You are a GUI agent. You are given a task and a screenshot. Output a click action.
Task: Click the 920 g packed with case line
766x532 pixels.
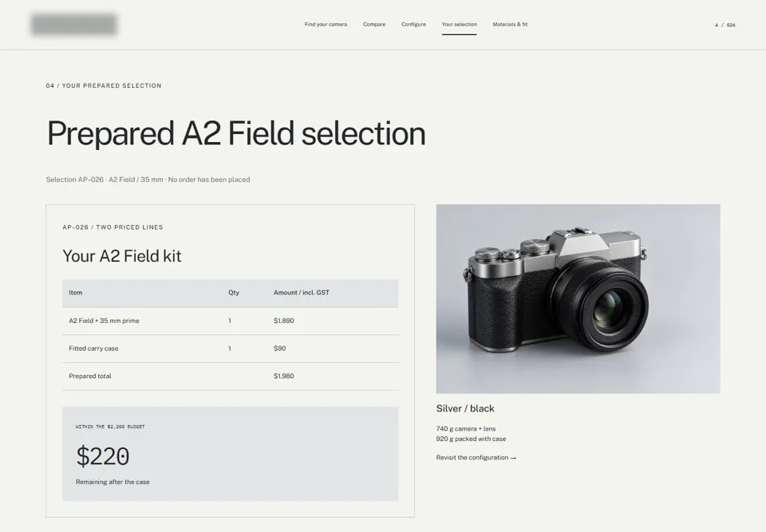click(x=471, y=439)
